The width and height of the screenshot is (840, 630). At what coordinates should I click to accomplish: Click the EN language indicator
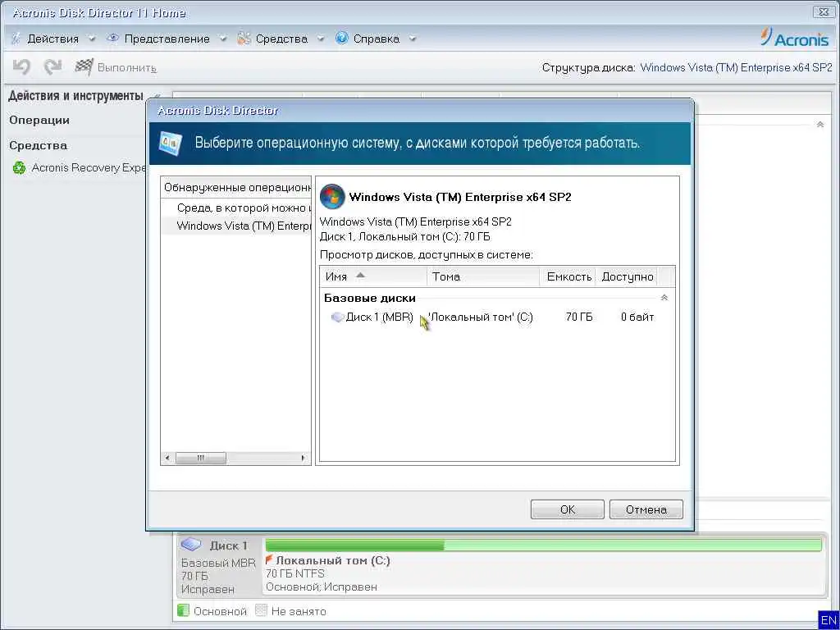tap(829, 620)
